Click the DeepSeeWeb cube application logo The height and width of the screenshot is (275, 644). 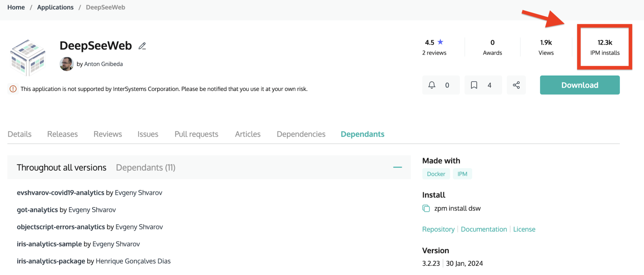tap(28, 58)
